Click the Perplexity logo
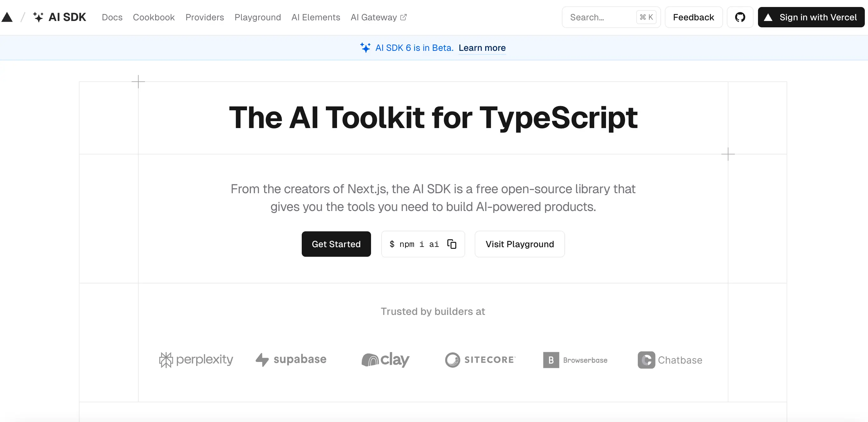Viewport: 868px width, 422px height. (x=196, y=360)
